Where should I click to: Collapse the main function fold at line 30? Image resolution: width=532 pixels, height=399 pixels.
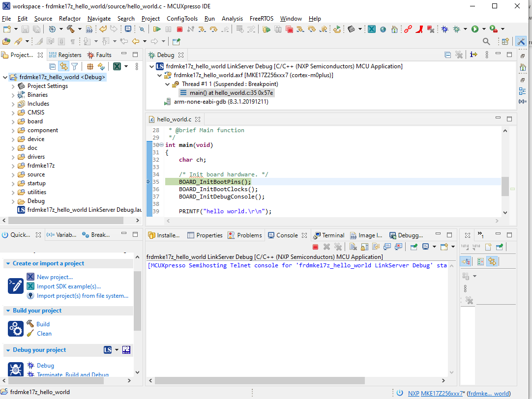[x=161, y=145]
